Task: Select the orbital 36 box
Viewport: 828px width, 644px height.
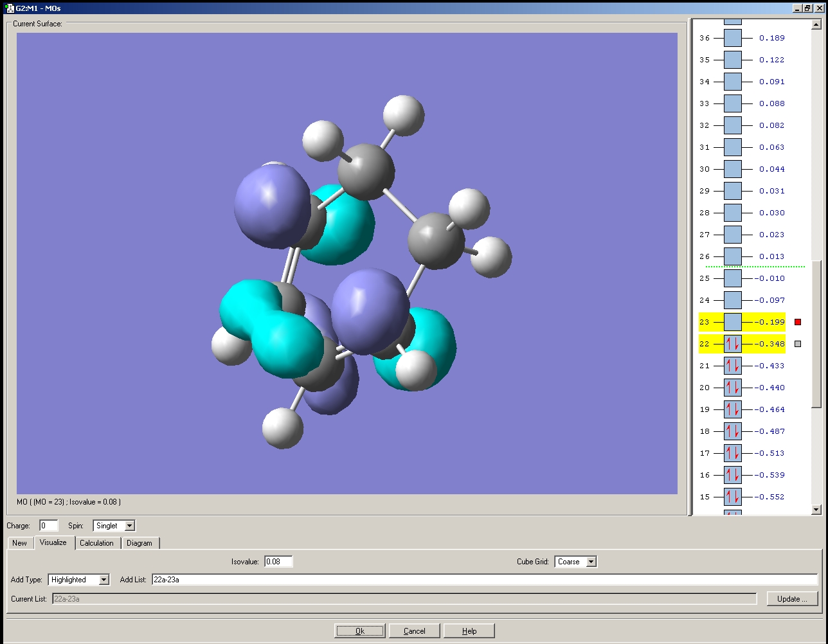Action: click(x=733, y=38)
